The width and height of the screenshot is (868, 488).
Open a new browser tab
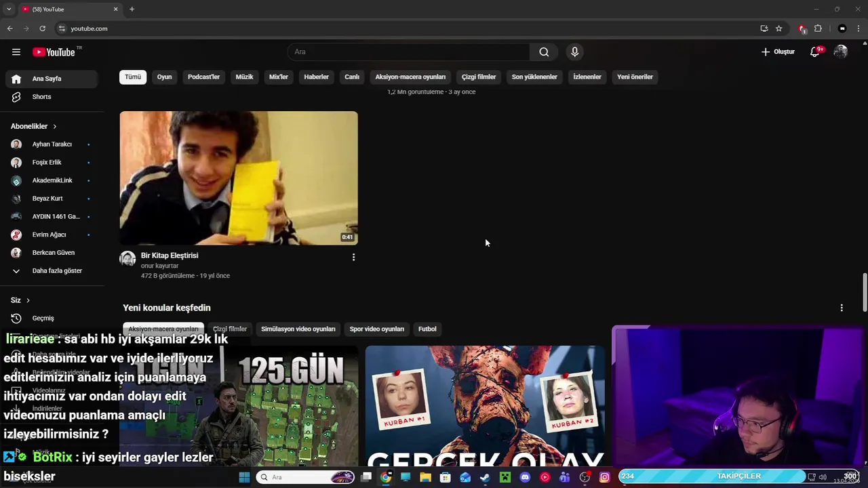point(132,9)
